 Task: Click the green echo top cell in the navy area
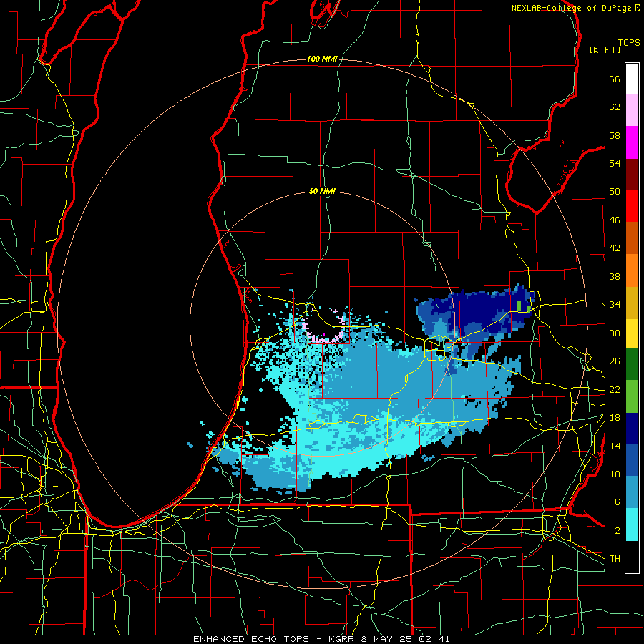coord(519,306)
